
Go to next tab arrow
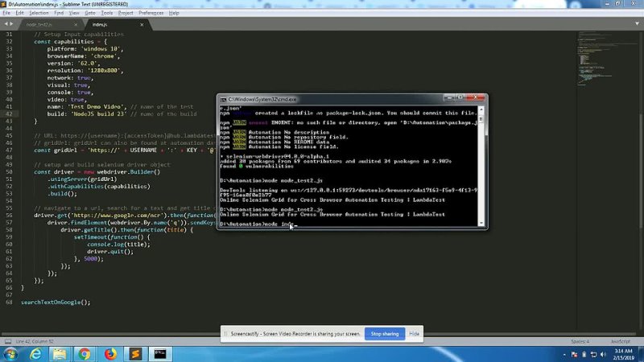(x=11, y=24)
